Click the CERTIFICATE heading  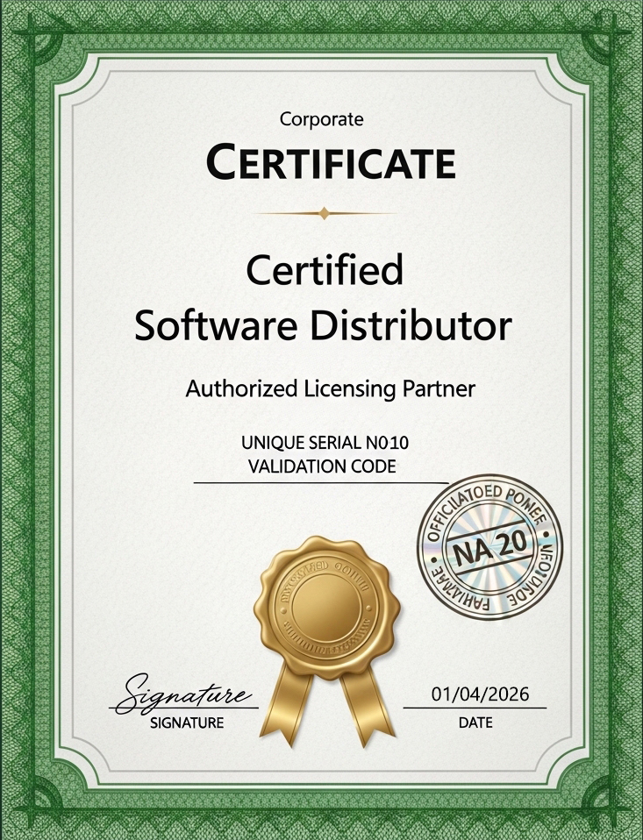click(330, 163)
